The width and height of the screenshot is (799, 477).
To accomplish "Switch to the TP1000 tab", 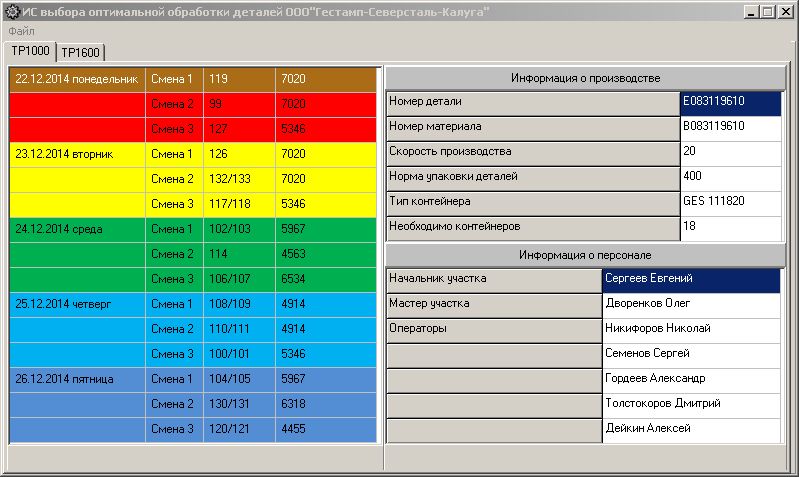I will click(x=30, y=51).
